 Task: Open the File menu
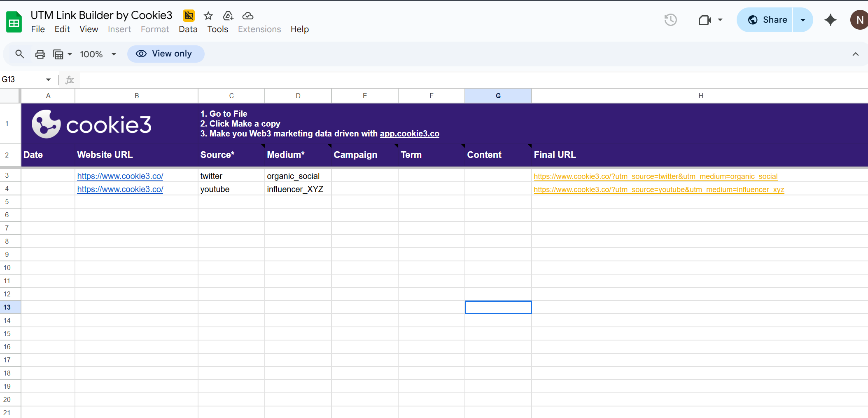38,29
